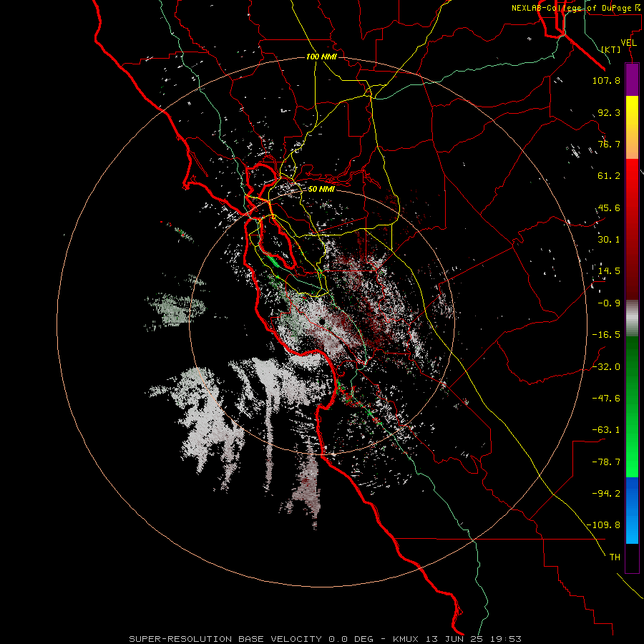This screenshot has height=644, width=644.
Task: Click the "0.0 DEG" elevation text
Action: pyautogui.click(x=351, y=639)
